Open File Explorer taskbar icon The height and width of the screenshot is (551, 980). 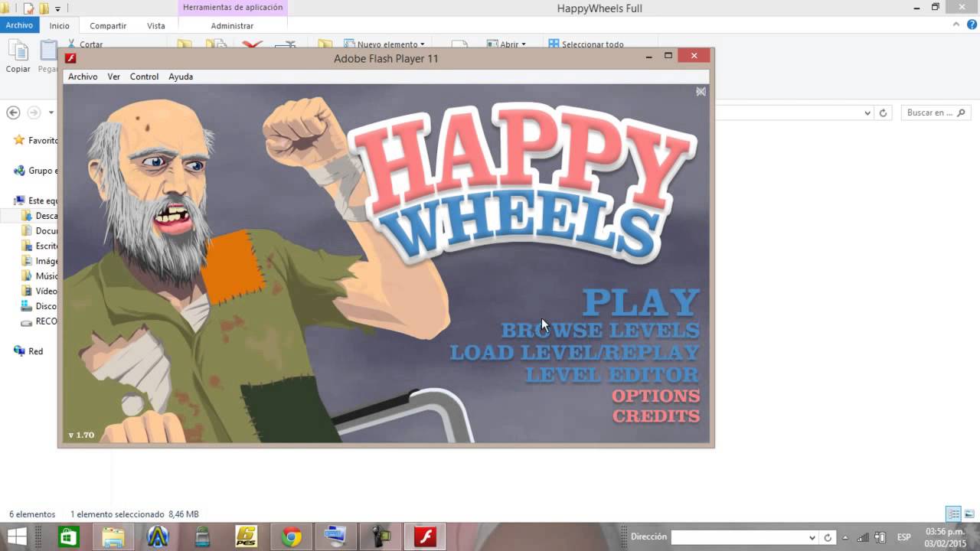113,536
